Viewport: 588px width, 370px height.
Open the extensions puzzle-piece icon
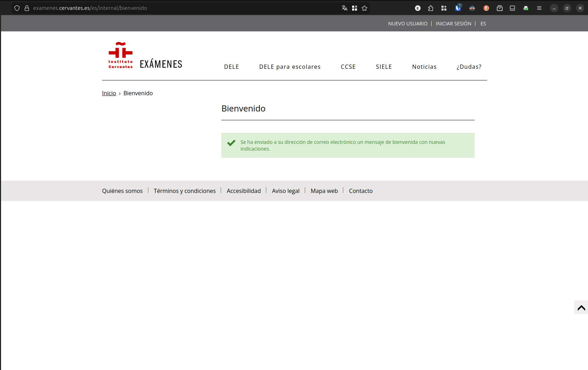pyautogui.click(x=430, y=8)
